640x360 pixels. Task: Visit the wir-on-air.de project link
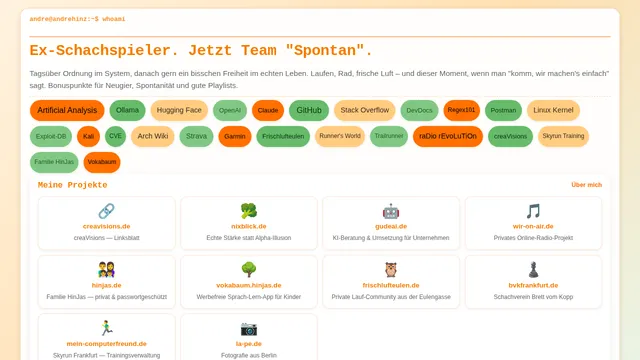(x=533, y=226)
